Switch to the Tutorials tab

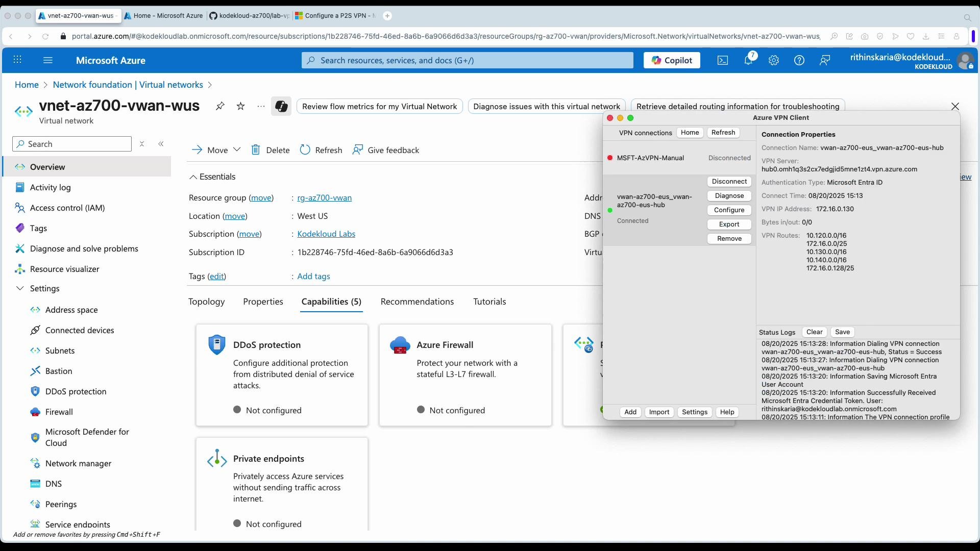[x=489, y=302]
